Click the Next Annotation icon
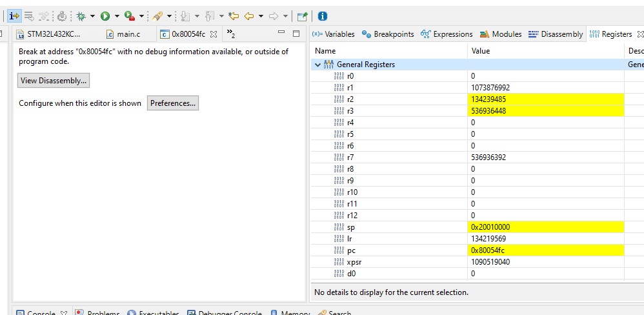 pos(185,16)
